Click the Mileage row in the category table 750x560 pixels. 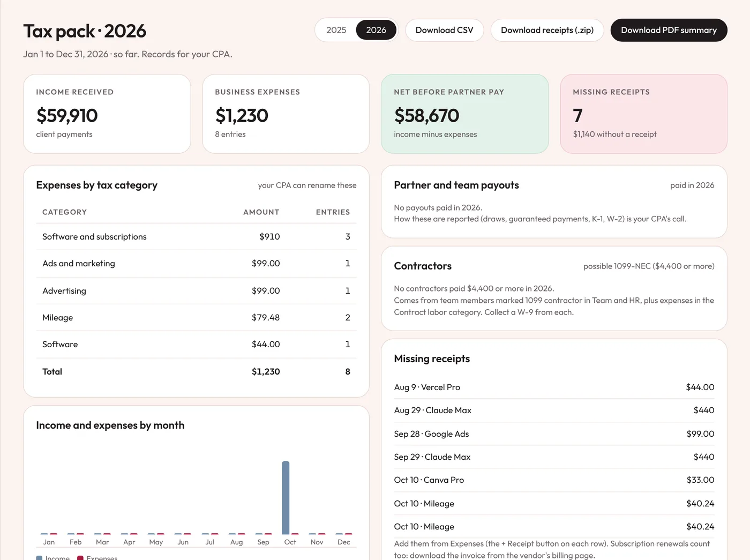(196, 318)
